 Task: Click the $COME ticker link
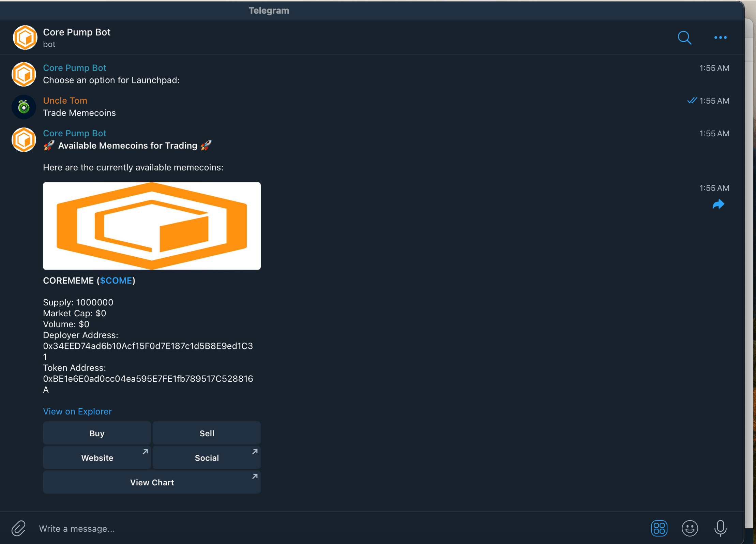coord(116,281)
